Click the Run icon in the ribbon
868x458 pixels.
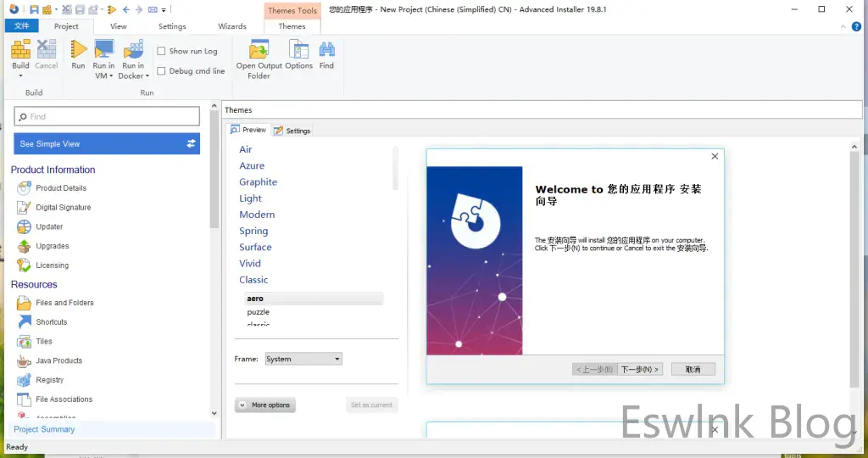78,50
